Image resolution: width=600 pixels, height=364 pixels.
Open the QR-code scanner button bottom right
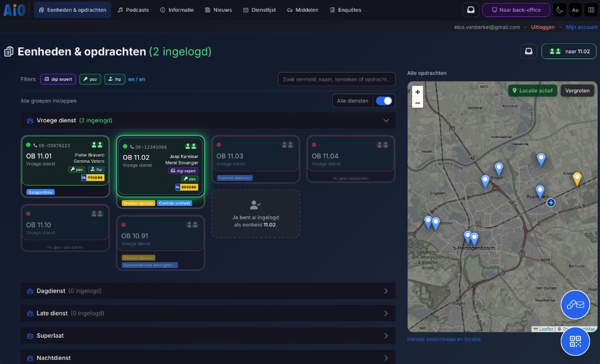575,341
